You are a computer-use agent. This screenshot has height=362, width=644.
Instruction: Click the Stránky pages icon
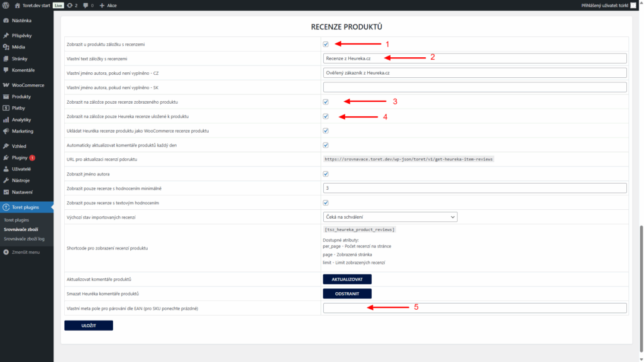click(x=6, y=58)
